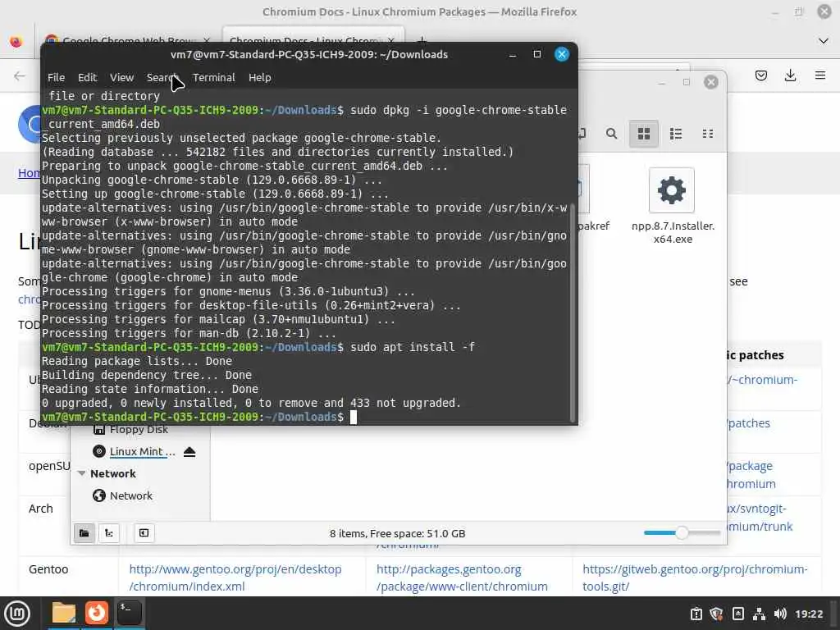Screen dimensions: 840x630
Task: Open the terminal's Terminal menu
Action: tap(214, 78)
